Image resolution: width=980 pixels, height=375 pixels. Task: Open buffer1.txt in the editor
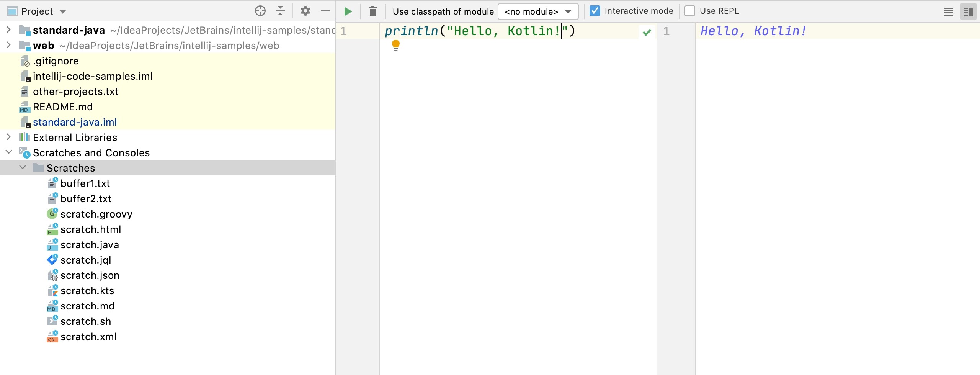85,183
